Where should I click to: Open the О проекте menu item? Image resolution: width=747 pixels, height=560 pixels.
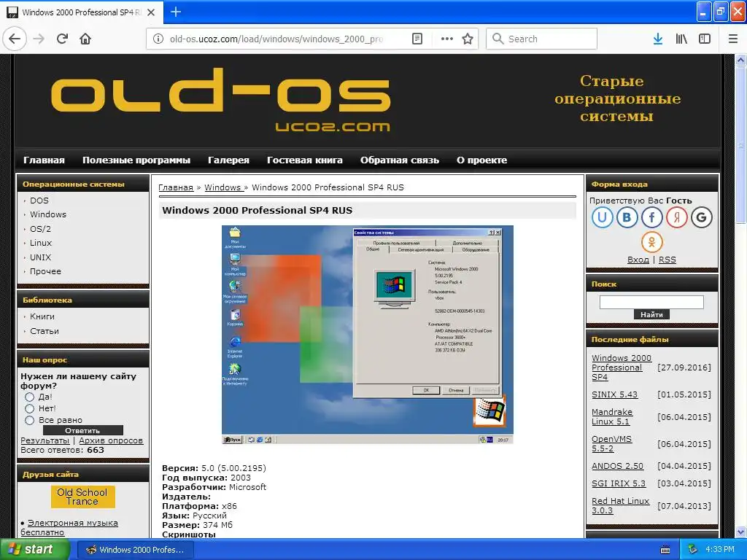point(481,160)
